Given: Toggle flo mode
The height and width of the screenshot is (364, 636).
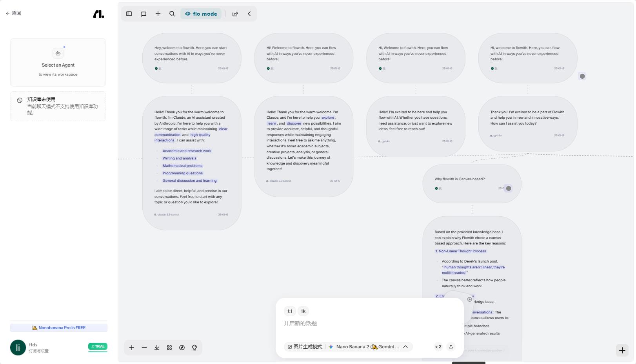Looking at the screenshot, I should coord(201,14).
